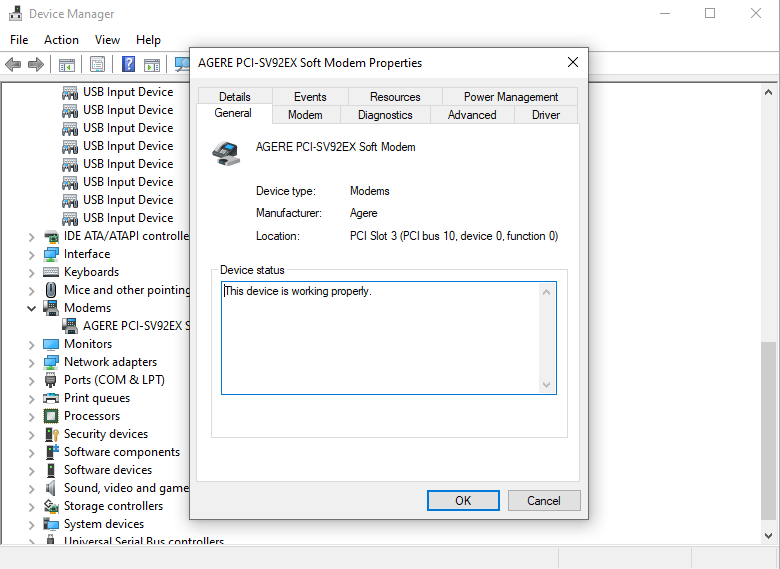Click the Security devices key icon

pos(51,434)
